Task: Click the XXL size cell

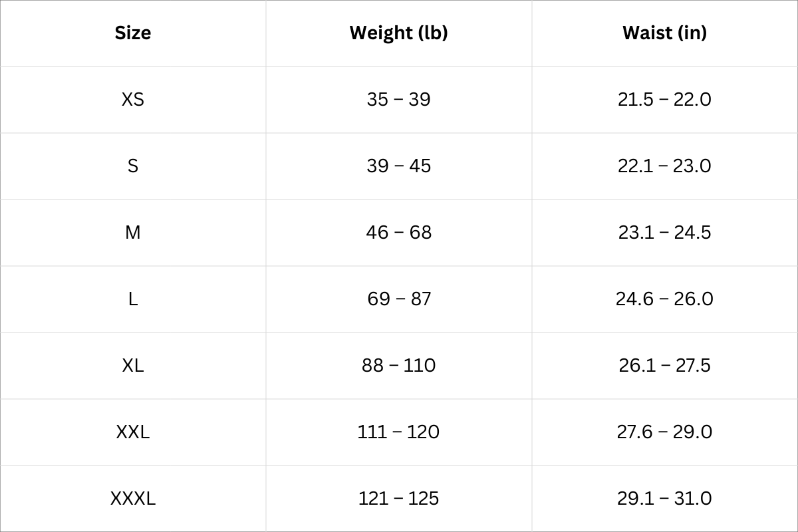Action: pos(133,432)
